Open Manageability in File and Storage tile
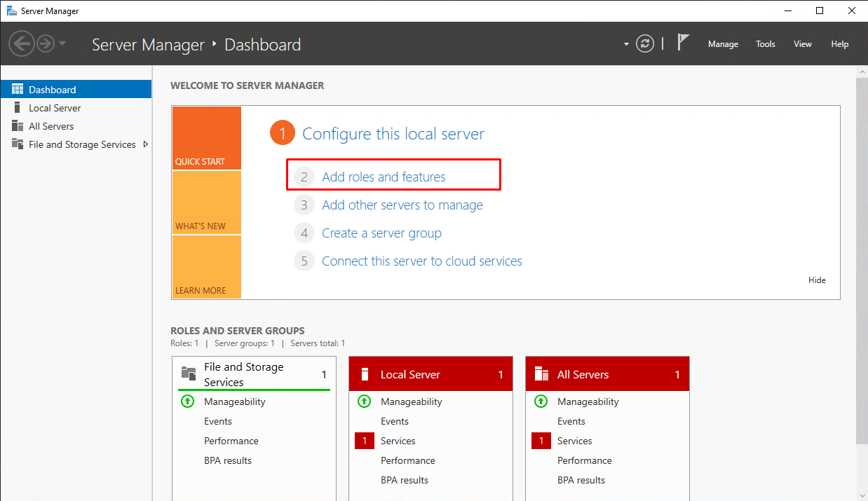The image size is (868, 501). tap(234, 402)
